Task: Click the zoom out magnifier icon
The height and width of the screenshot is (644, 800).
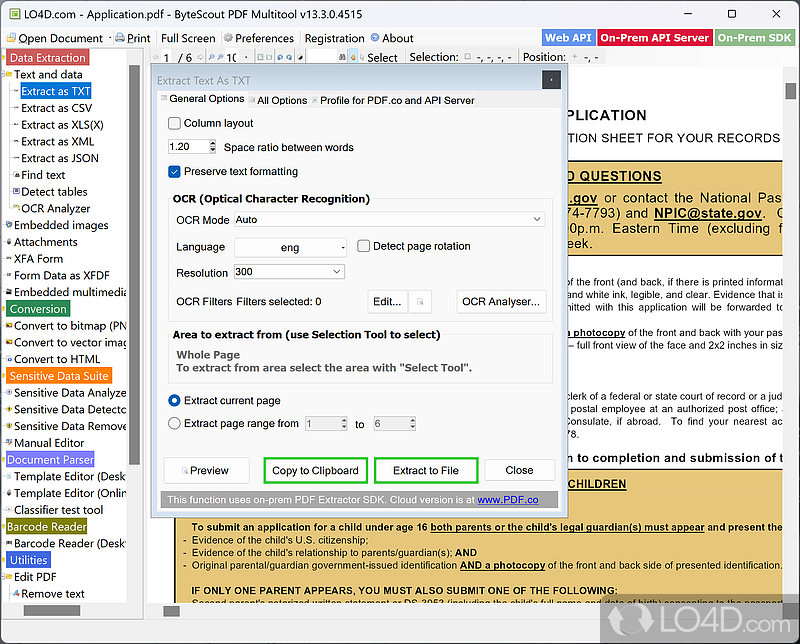Action: [212, 57]
